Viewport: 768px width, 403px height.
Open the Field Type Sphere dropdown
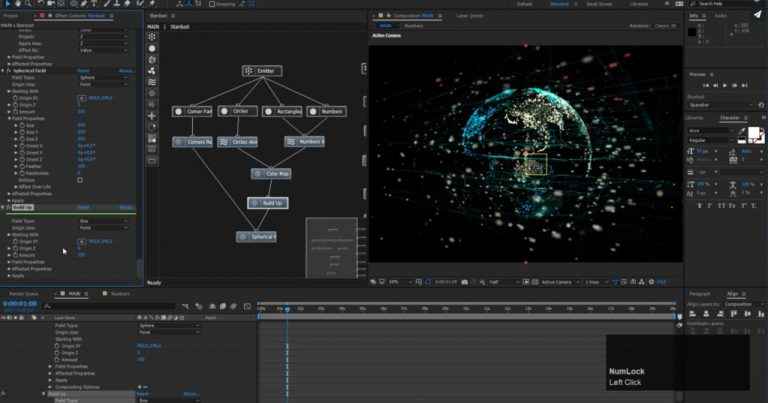102,77
